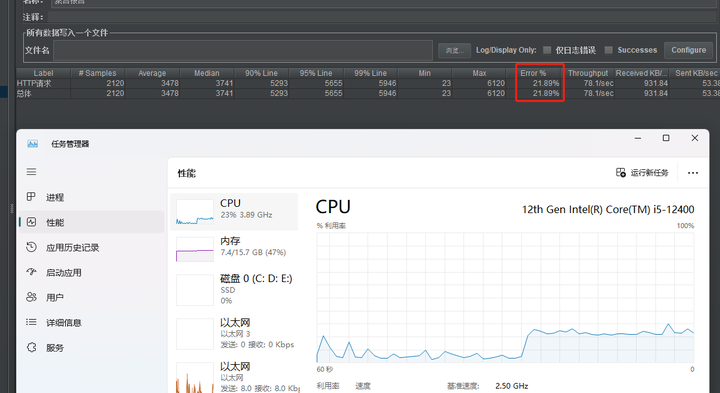This screenshot has height=393, width=720.
Task: Open the Services (服务) page in Task Manager
Action: point(92,348)
